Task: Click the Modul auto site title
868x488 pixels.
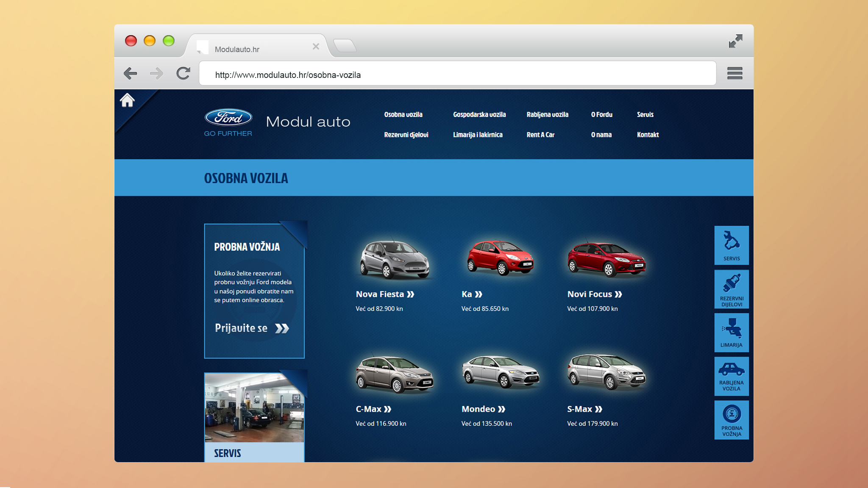Action: (308, 122)
